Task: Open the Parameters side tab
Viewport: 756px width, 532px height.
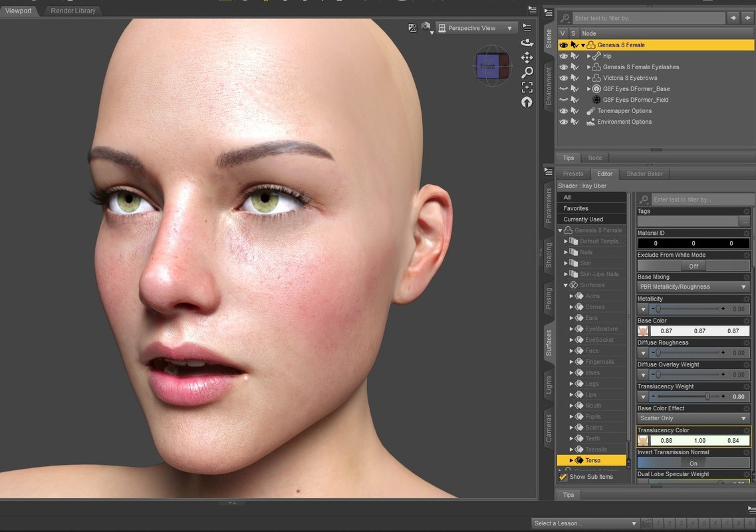Action: pos(549,205)
